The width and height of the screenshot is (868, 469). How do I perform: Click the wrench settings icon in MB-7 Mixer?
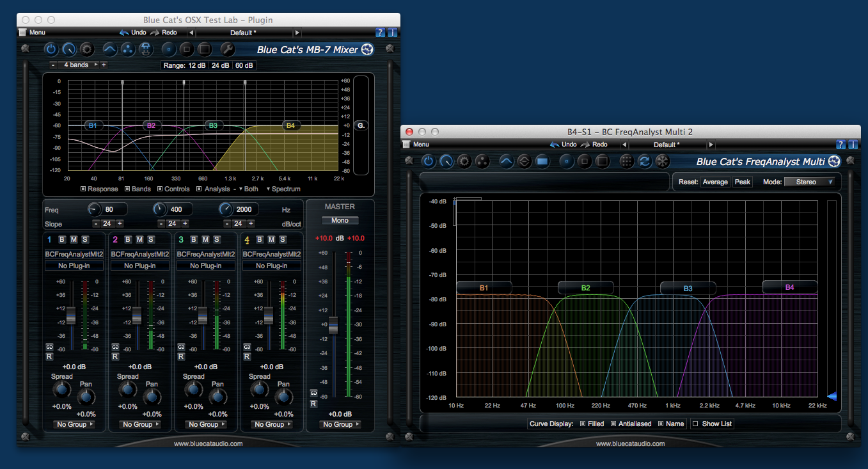pos(227,49)
